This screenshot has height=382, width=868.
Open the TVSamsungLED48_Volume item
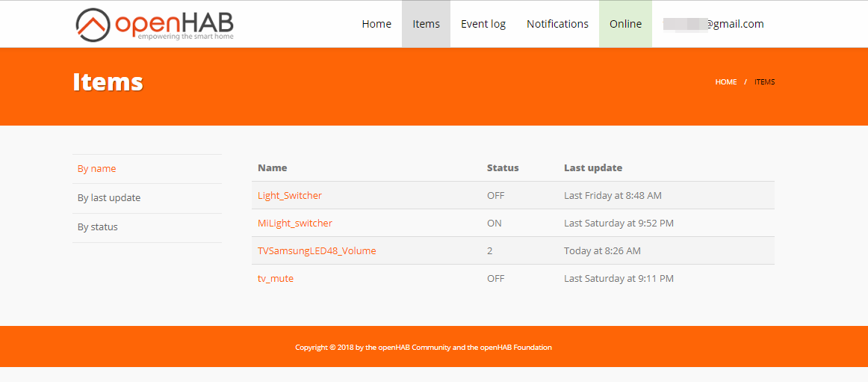pos(317,250)
